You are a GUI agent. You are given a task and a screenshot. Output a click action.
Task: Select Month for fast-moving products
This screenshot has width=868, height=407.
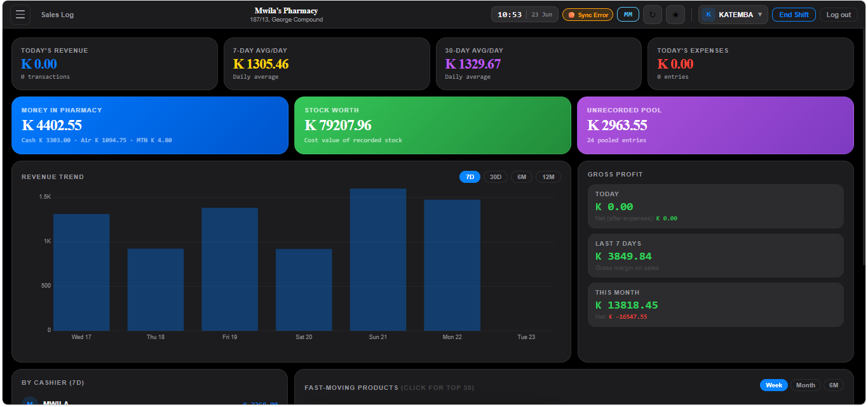806,385
